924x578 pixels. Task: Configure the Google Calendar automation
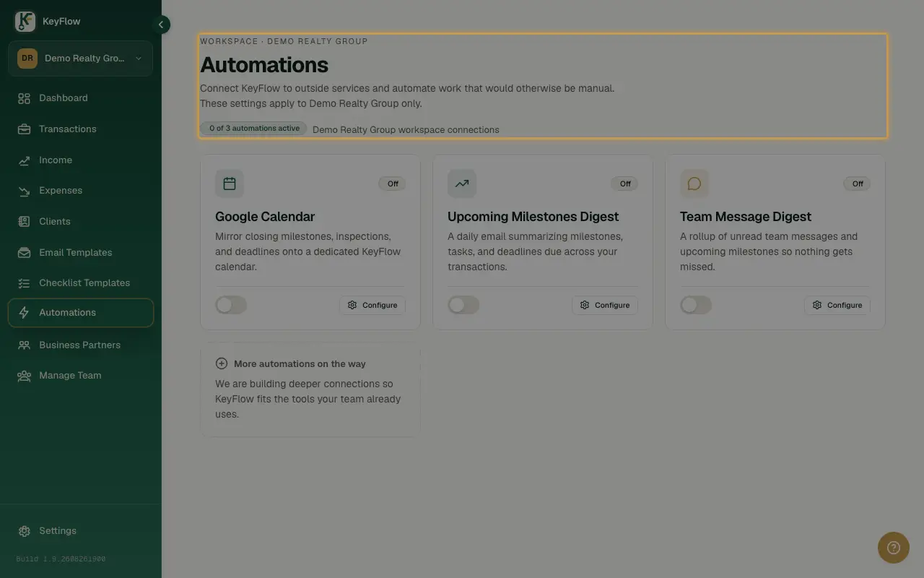tap(372, 305)
